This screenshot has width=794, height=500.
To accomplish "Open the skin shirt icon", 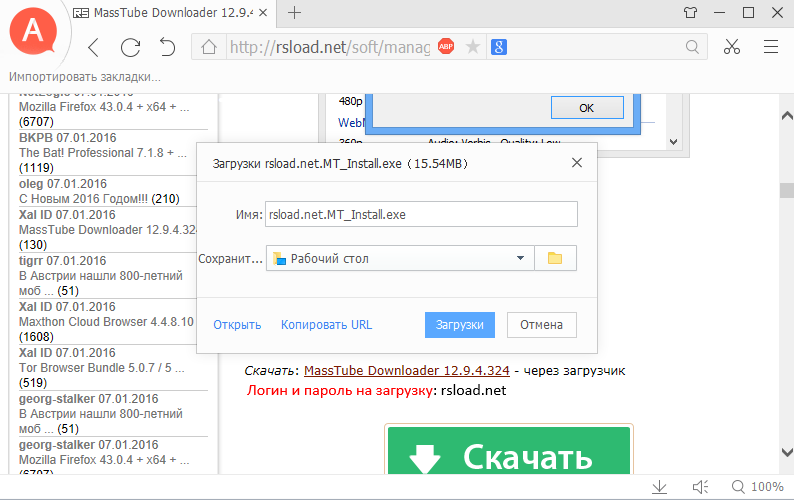I will pyautogui.click(x=690, y=13).
